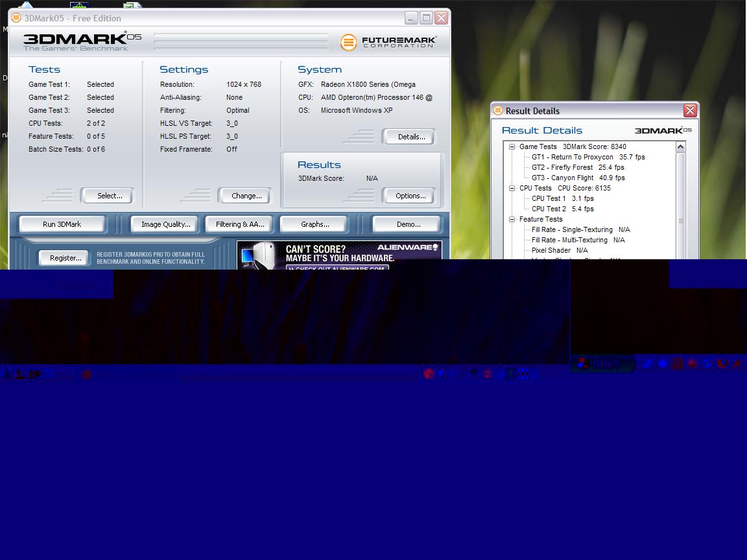Select Fill Rate - Single-Texturing row
Image resolution: width=747 pixels, height=560 pixels.
pos(581,230)
